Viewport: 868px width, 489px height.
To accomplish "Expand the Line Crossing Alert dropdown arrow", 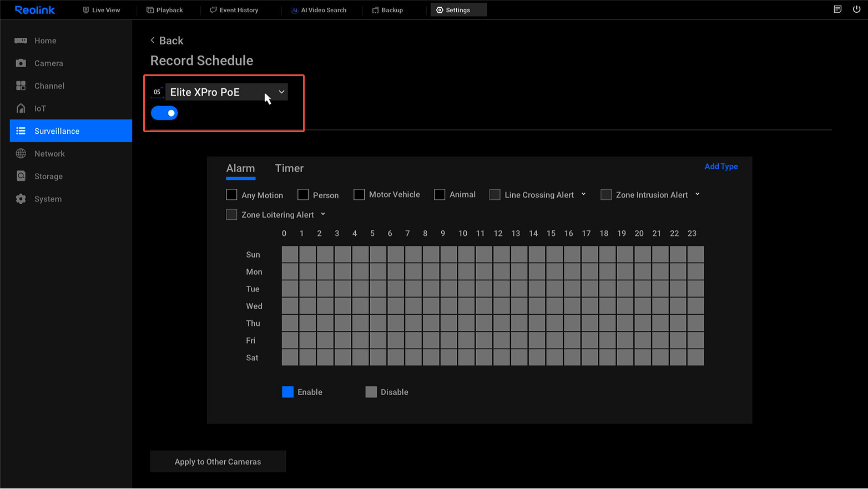I will click(583, 194).
